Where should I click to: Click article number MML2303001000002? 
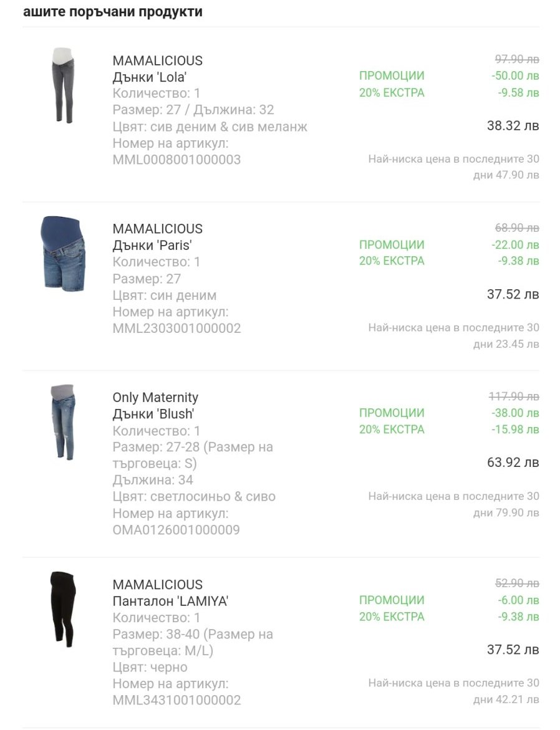176,329
